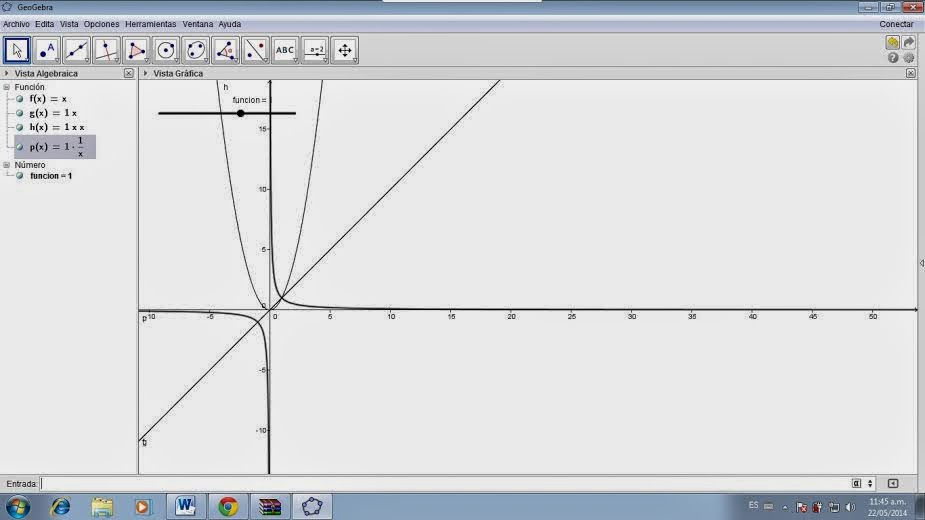Screen dimensions: 925x520
Task: Toggle visibility of funcion = 1 number
Action: pyautogui.click(x=19, y=175)
